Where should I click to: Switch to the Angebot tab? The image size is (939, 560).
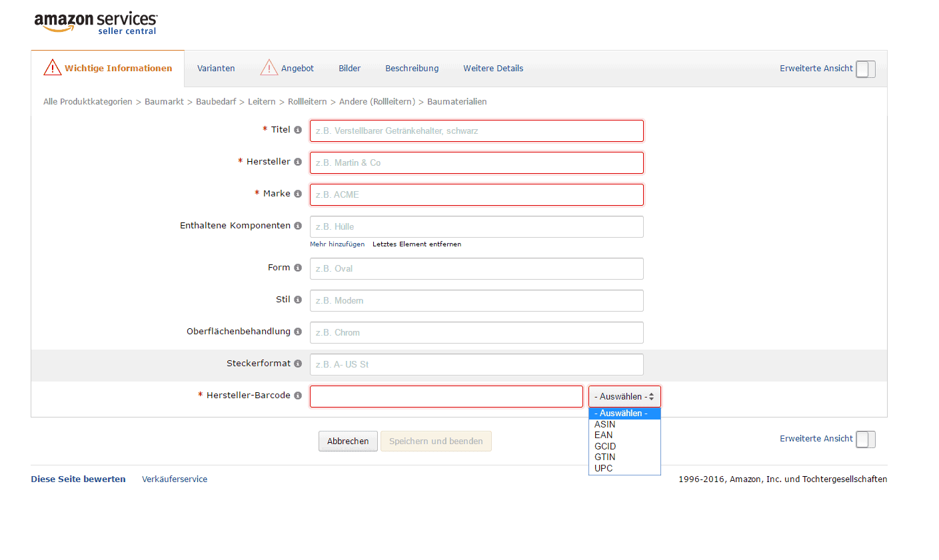pos(297,69)
